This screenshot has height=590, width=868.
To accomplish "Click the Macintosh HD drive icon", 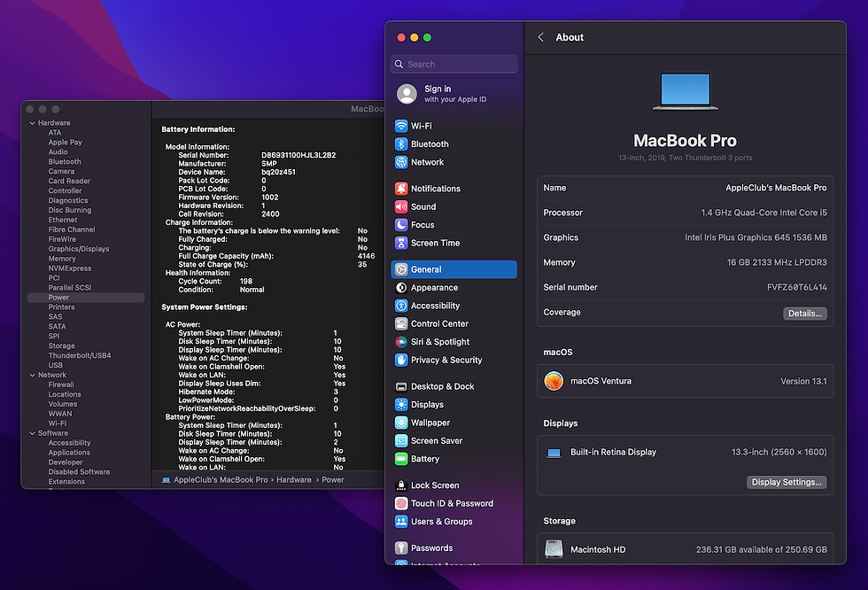I will pos(554,549).
